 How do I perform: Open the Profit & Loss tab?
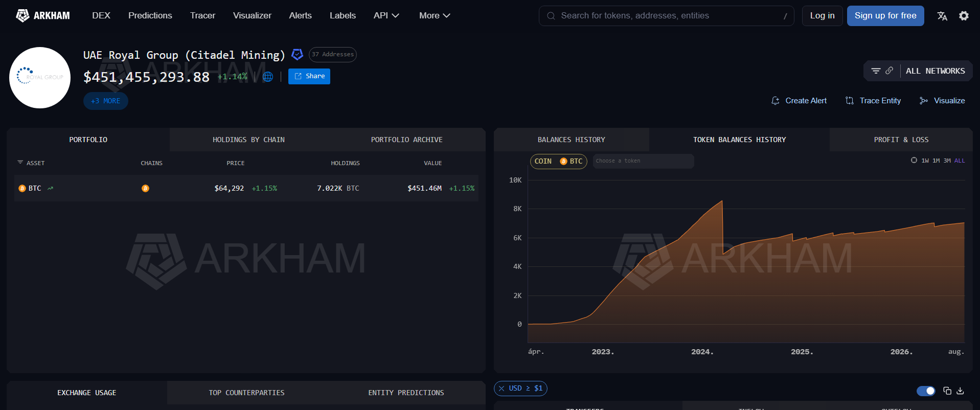click(901, 140)
